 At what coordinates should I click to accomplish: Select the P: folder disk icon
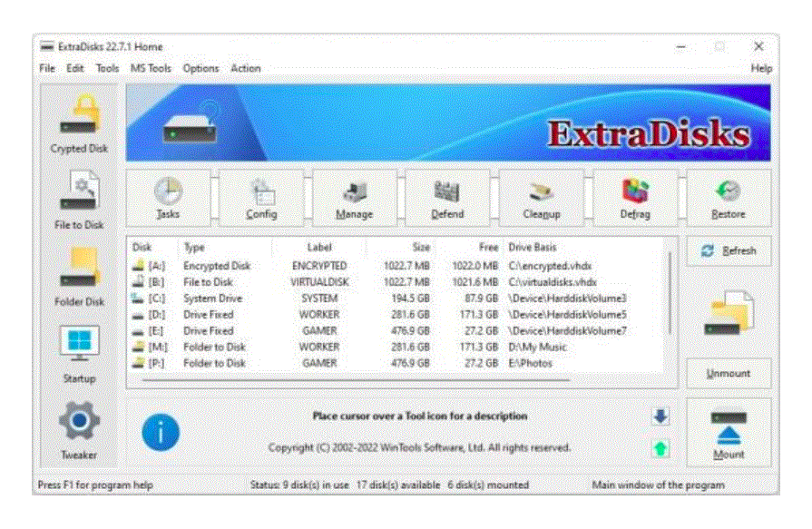138,363
